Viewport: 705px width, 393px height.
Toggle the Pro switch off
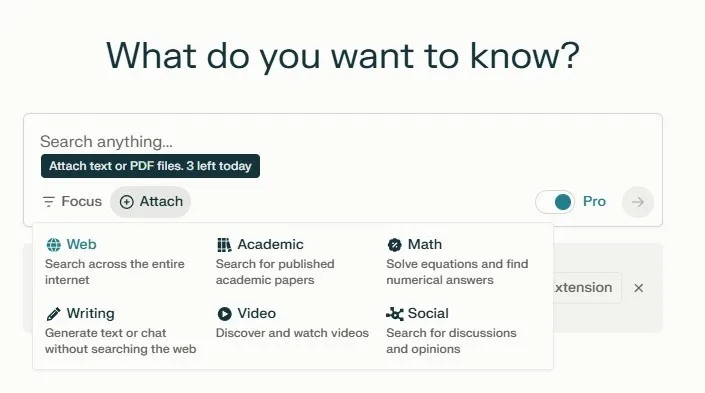(555, 202)
